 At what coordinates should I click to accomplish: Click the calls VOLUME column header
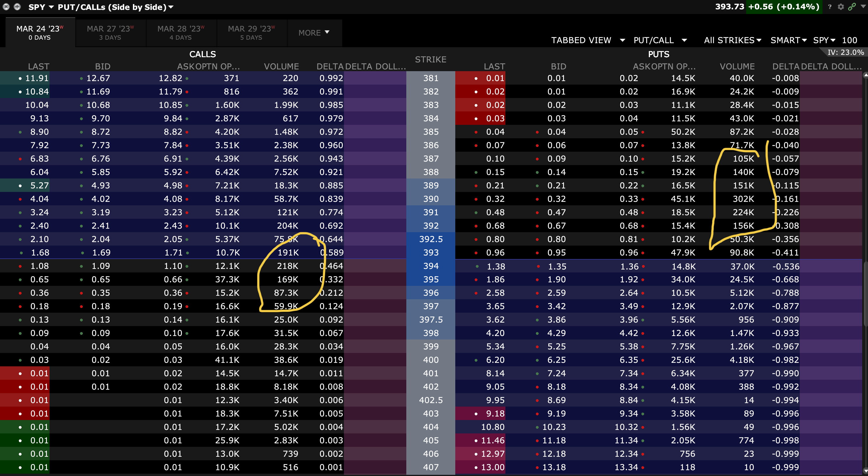click(281, 66)
